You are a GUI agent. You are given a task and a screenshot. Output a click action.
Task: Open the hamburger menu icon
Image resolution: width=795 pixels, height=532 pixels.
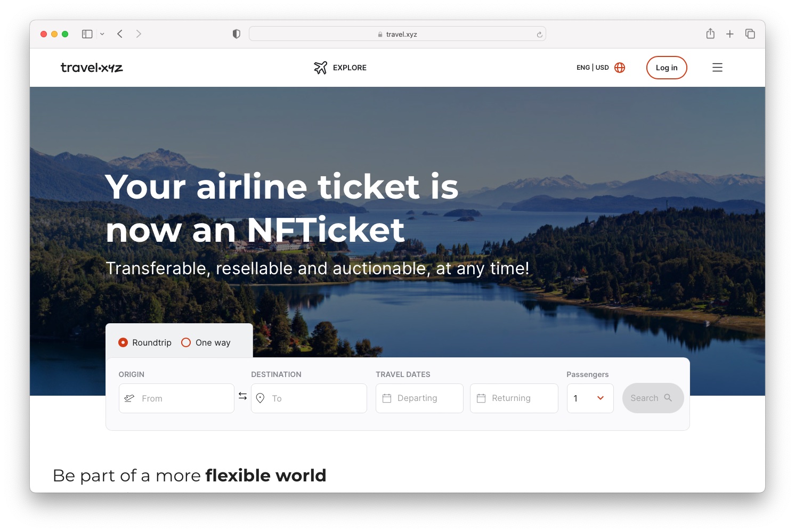(x=717, y=68)
